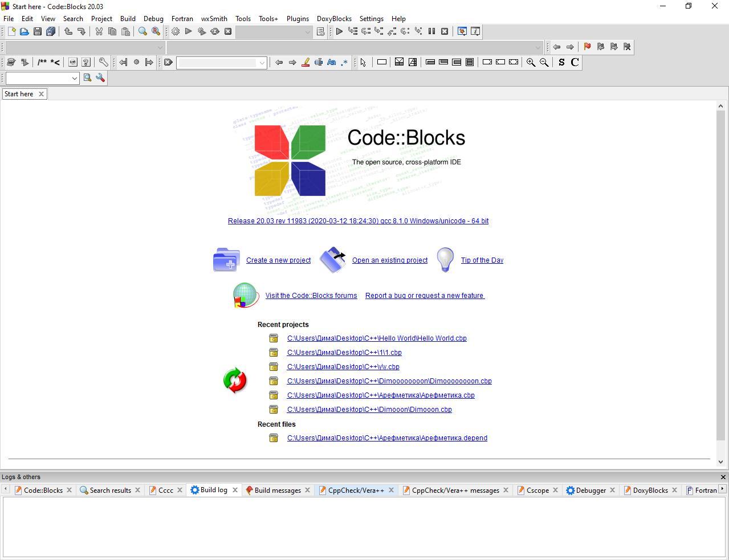Click the Redo arrow icon
Image resolution: width=729 pixels, height=560 pixels.
pos(81,32)
